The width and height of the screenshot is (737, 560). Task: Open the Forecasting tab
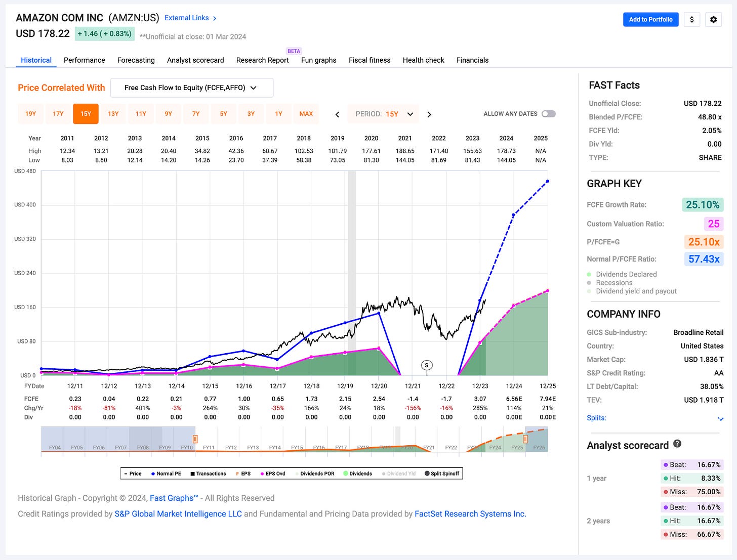136,60
